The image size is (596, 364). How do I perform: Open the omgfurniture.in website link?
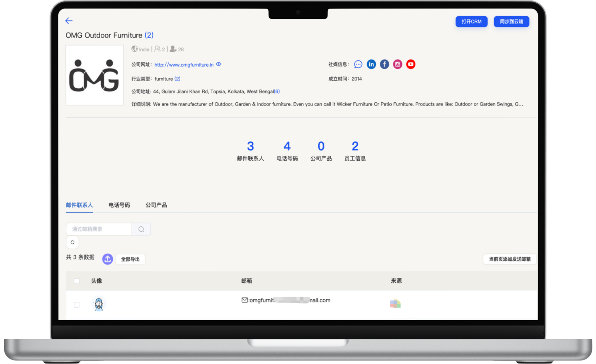(184, 65)
